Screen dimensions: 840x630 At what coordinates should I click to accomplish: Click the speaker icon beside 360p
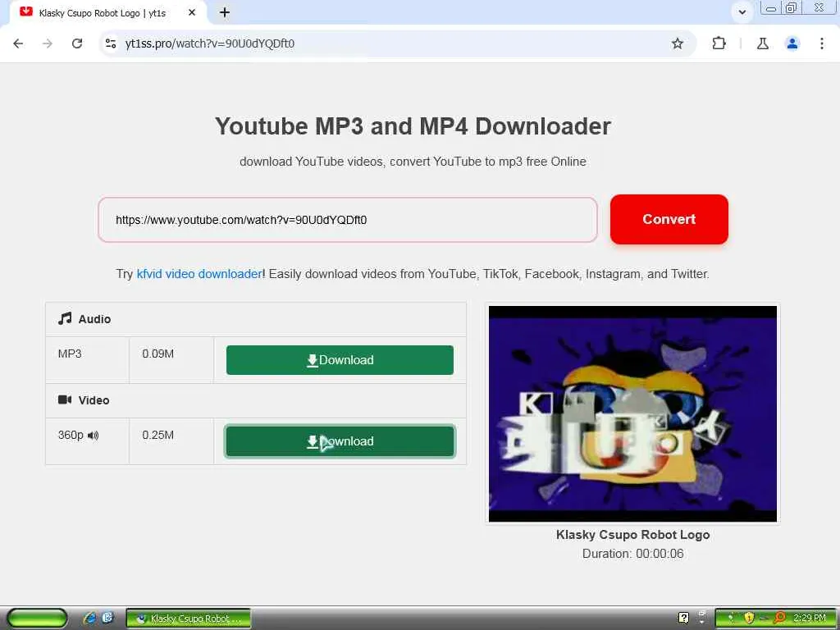pyautogui.click(x=94, y=436)
